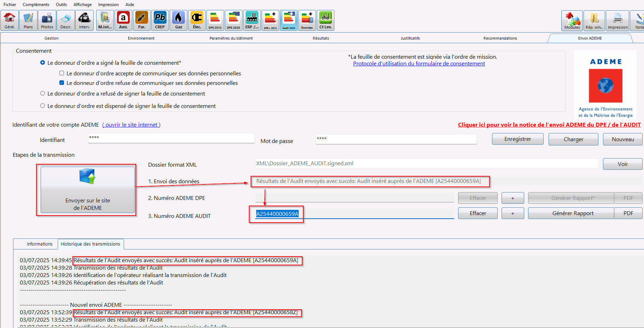This screenshot has height=328, width=644.
Task: Open the DPE+ 2012 module icon
Action: 270,21
